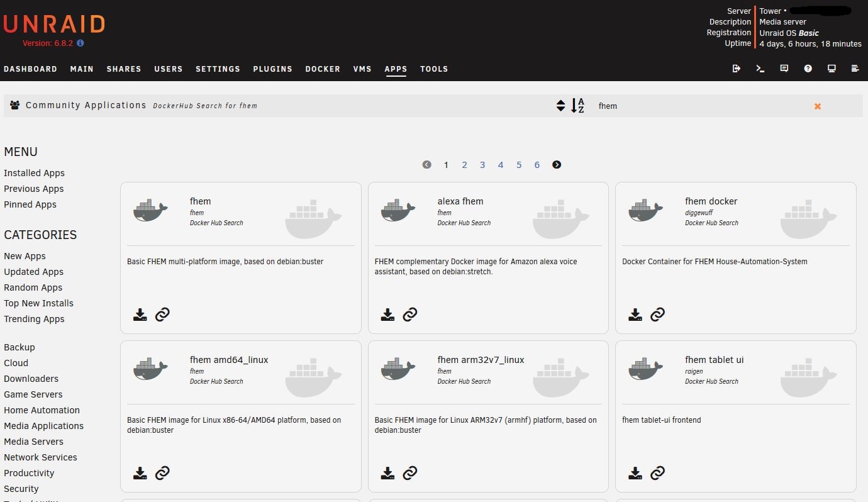Open Docker Hub link for fhem tablet ui
The height and width of the screenshot is (502, 868).
coord(657,473)
